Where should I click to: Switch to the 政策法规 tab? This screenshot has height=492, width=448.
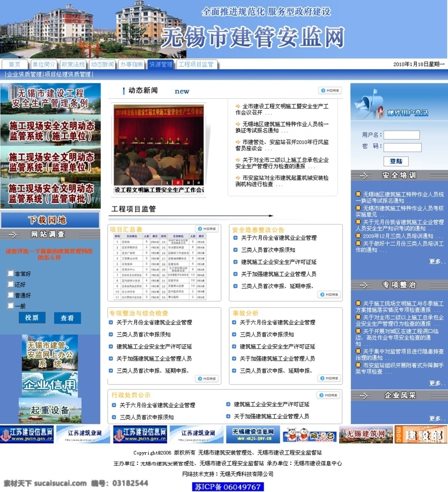tap(73, 65)
